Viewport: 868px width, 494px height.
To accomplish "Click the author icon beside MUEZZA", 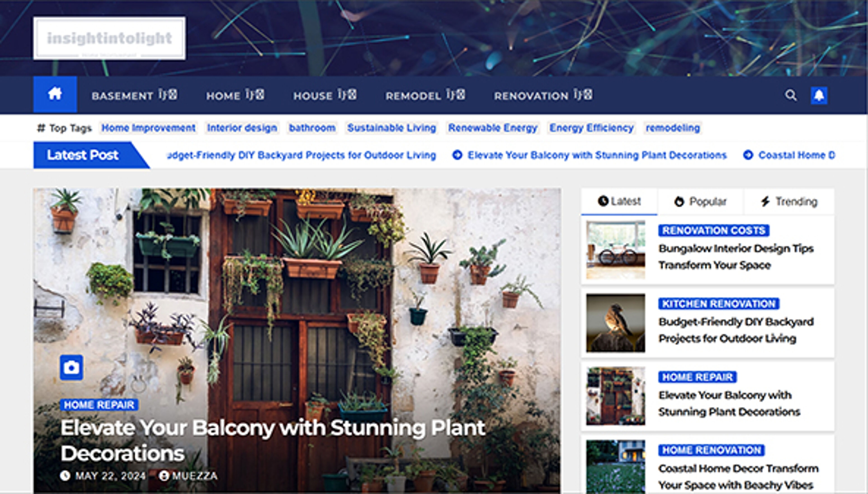I will pyautogui.click(x=164, y=475).
